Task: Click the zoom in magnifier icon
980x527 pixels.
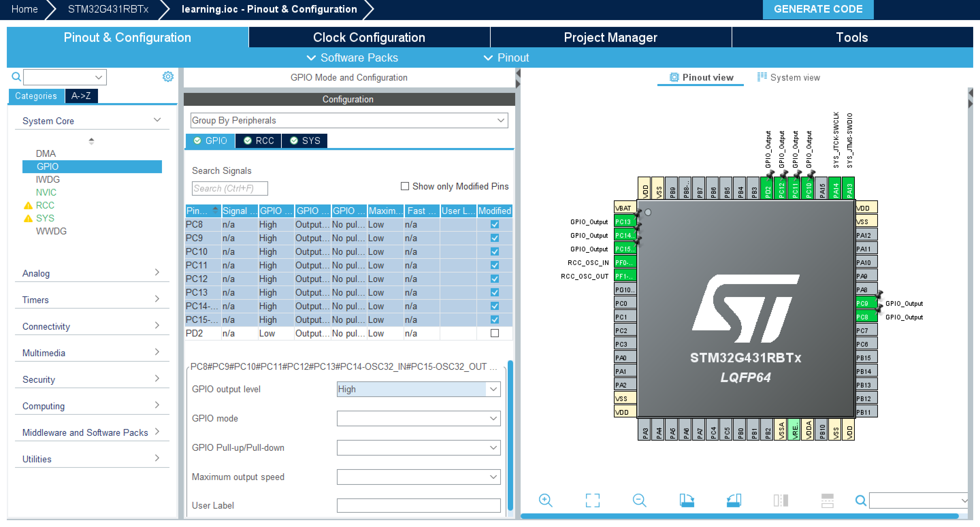Action: [545, 500]
